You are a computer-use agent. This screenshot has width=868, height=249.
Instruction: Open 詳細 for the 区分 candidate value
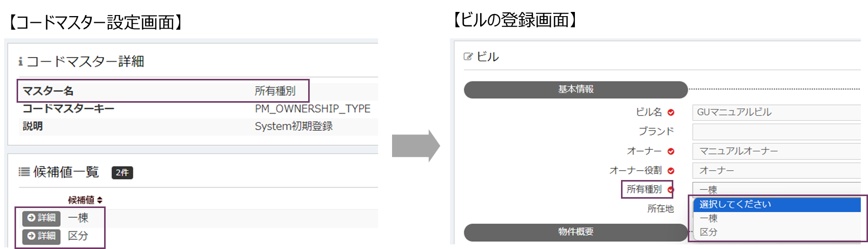coord(41,236)
